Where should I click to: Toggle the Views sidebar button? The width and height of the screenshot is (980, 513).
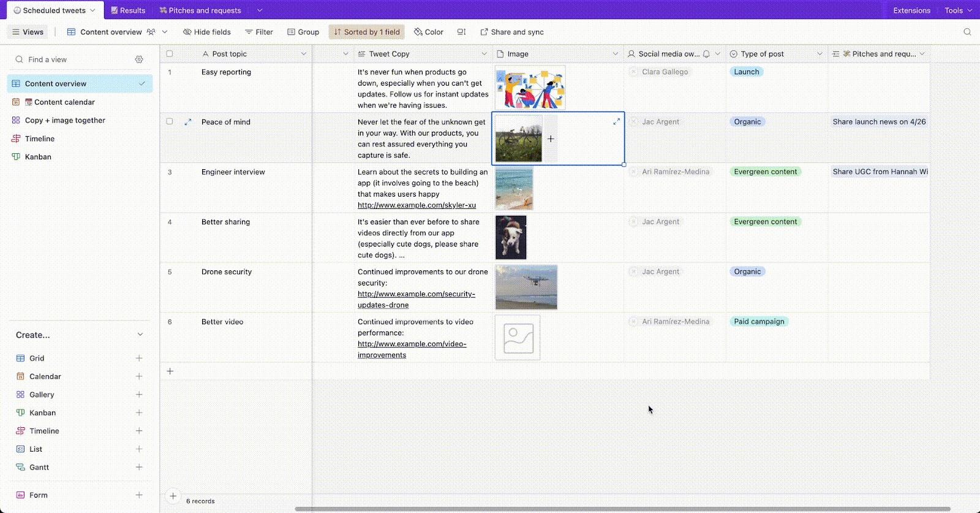point(28,32)
